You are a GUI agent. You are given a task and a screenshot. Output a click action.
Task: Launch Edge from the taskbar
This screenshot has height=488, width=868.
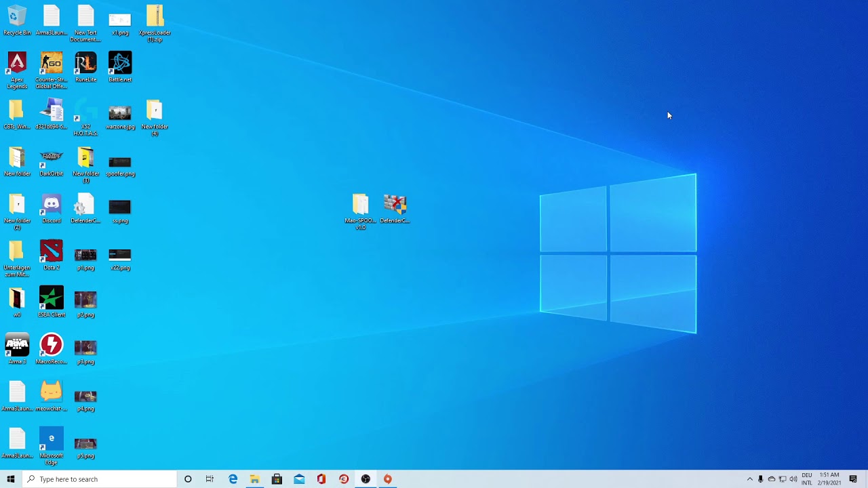click(x=233, y=479)
